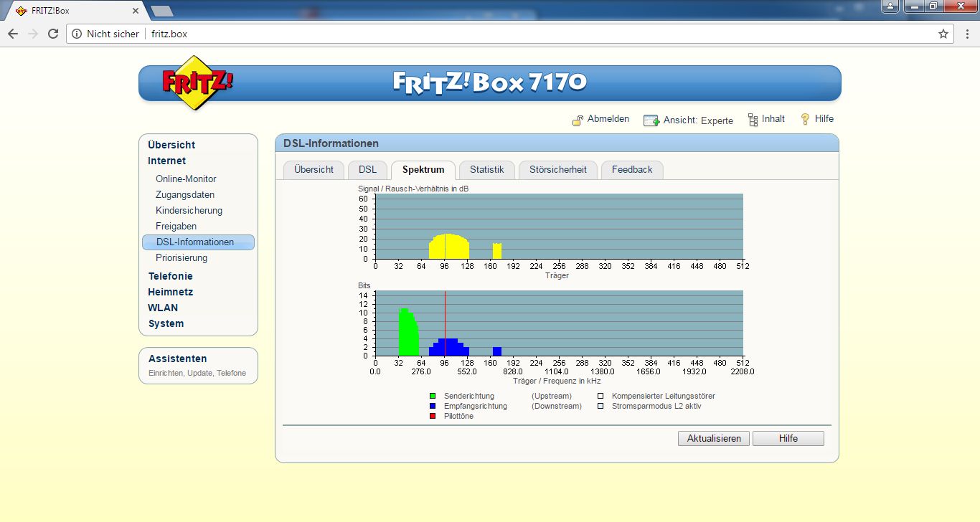Image resolution: width=980 pixels, height=522 pixels.
Task: Click the Aktualisieren button
Action: pyautogui.click(x=714, y=438)
